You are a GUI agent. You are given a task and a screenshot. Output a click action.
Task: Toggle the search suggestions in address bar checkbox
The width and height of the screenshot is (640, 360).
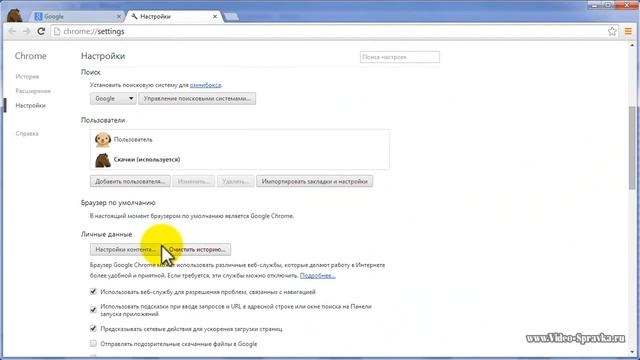93,310
